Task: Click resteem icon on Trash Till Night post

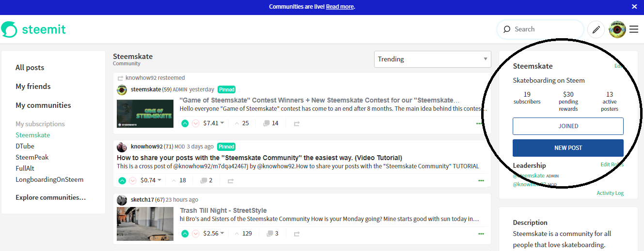Action: coord(297,234)
